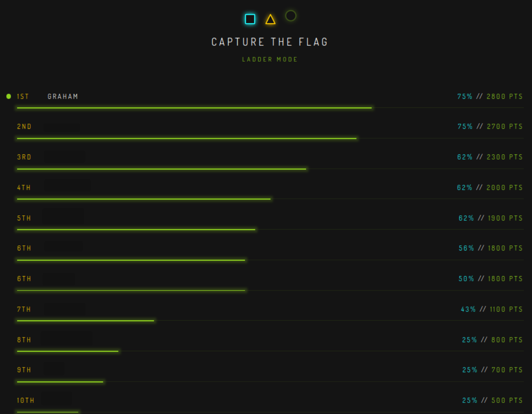Select the 5TH rank label
The height and width of the screenshot is (414, 532).
pyautogui.click(x=24, y=218)
